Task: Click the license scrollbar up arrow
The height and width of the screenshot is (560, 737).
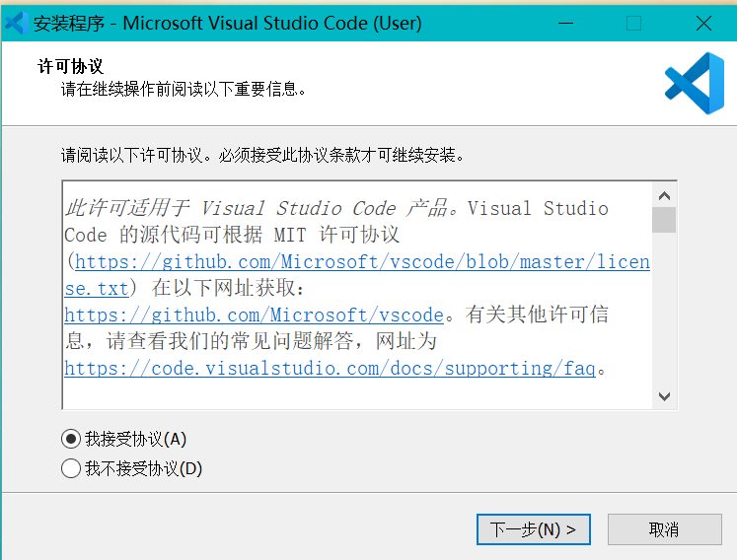Action: (x=664, y=195)
